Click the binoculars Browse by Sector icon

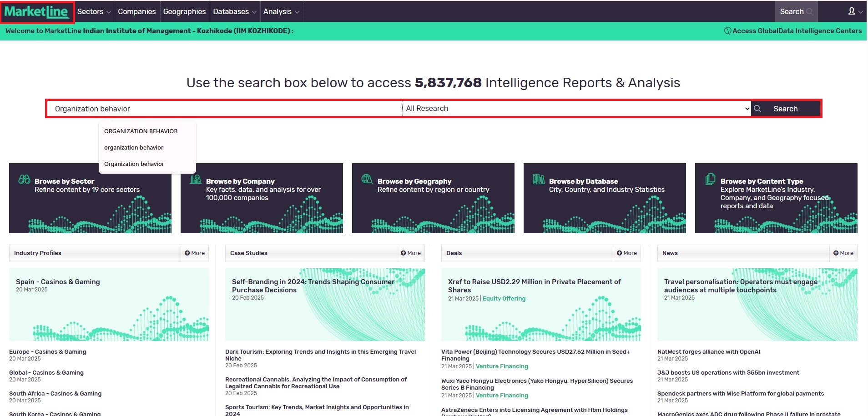tap(24, 180)
